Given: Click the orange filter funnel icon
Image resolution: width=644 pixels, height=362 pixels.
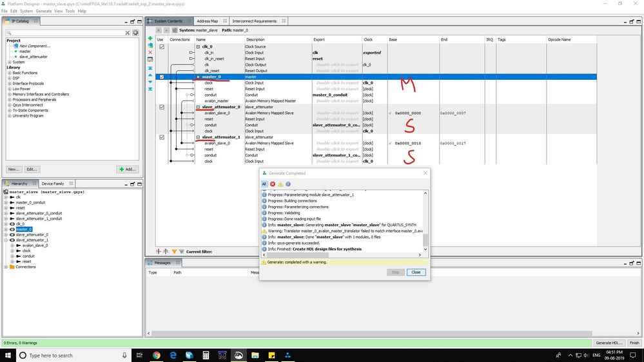Looking at the screenshot, I should [x=174, y=251].
